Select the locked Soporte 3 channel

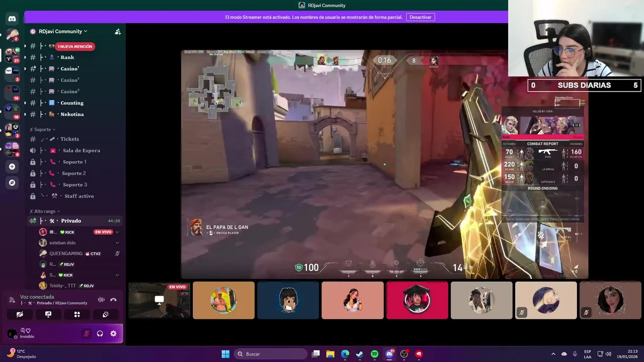point(74,185)
